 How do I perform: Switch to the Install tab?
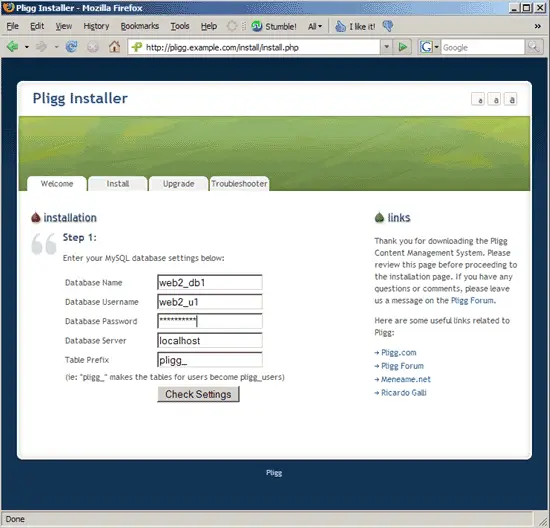click(x=118, y=183)
